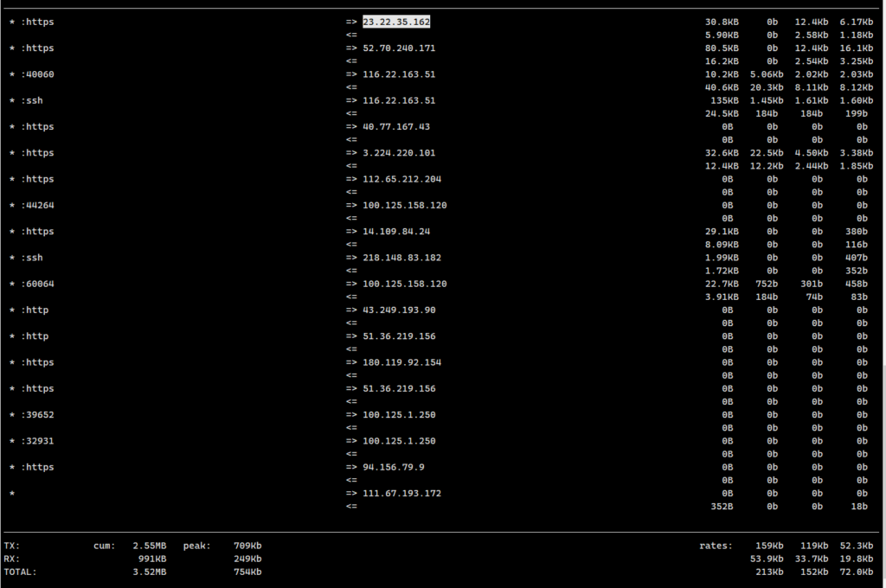
Task: Select the last row IP 111.67.193.172
Action: tap(401, 494)
